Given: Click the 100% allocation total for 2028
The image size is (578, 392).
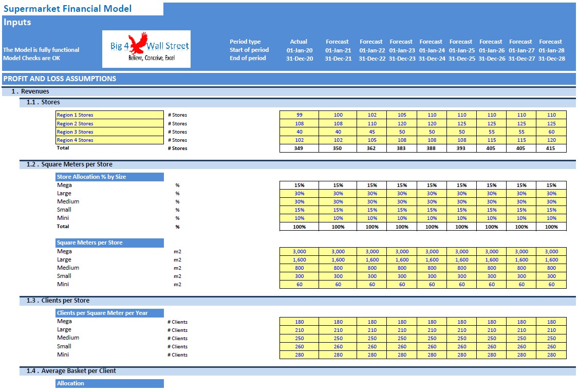Looking at the screenshot, I should click(x=551, y=227).
